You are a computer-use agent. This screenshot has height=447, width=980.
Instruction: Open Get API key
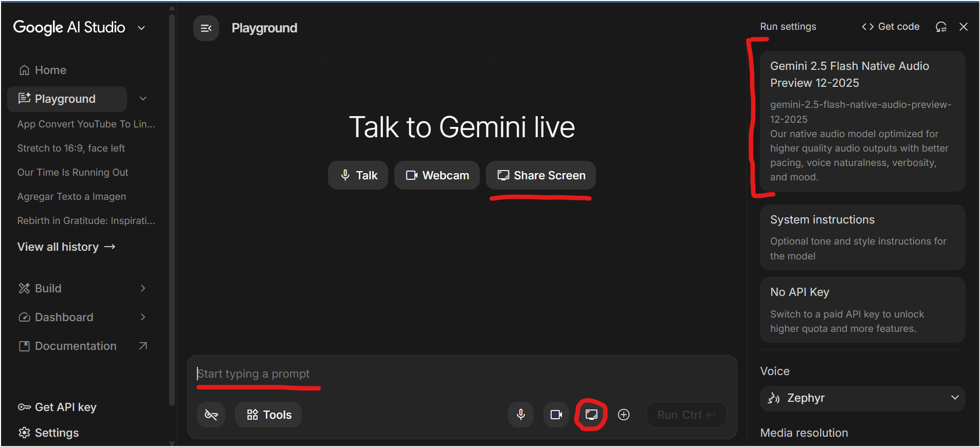(x=58, y=407)
